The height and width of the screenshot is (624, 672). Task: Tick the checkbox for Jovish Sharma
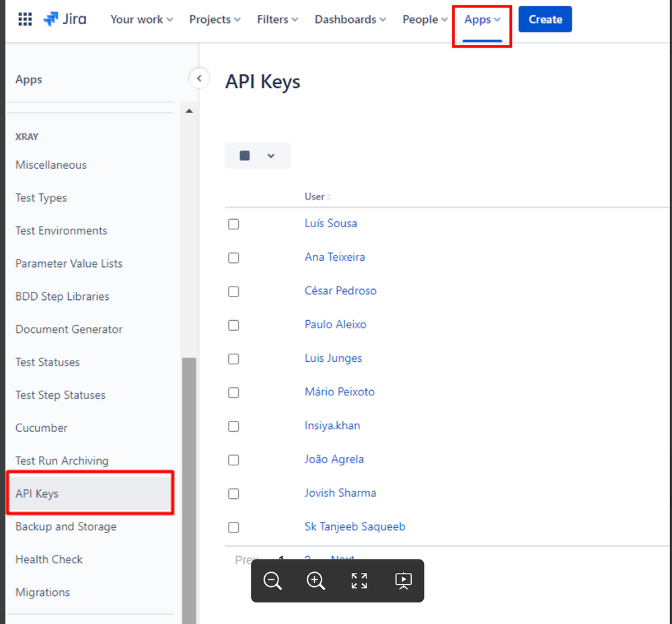point(233,494)
